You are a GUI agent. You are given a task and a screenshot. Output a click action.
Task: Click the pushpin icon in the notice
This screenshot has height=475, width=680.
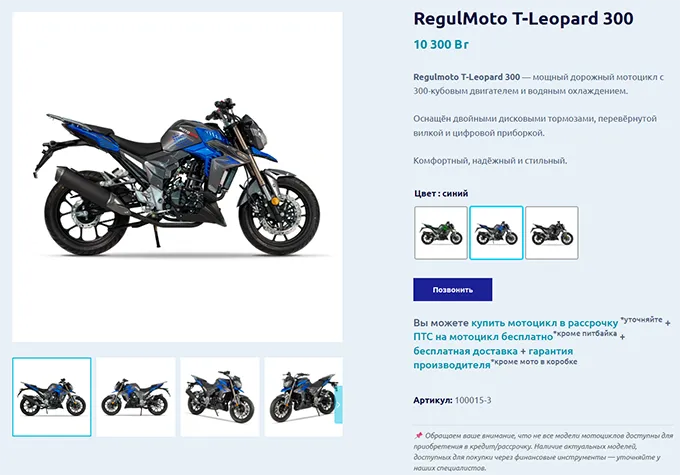coord(418,436)
